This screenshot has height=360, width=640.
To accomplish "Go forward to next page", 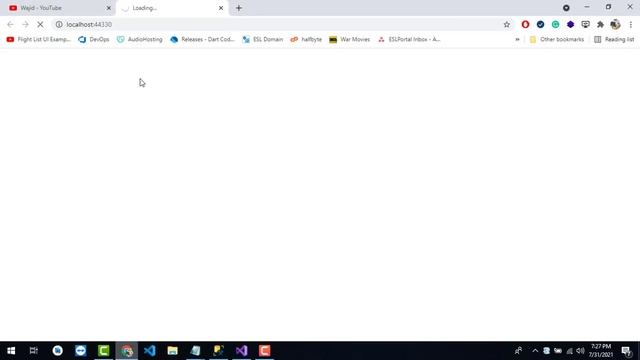I will [25, 24].
